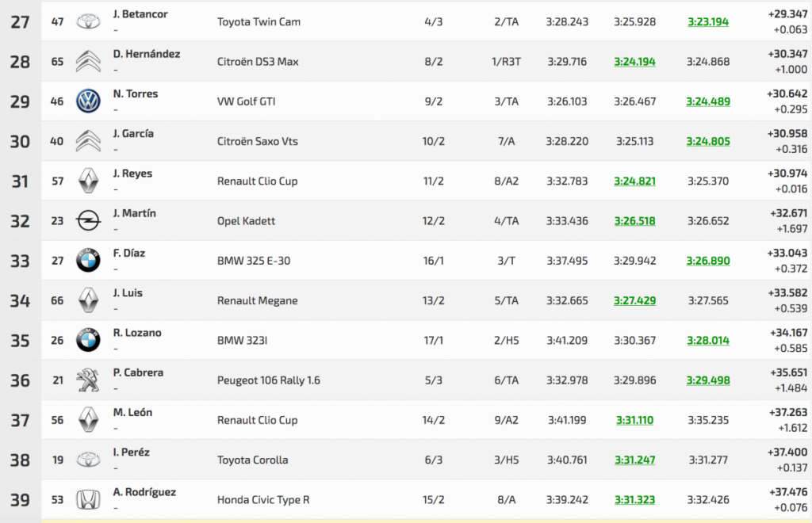This screenshot has height=523, width=812.
Task: Select the position 33 row number
Action: pyautogui.click(x=20, y=261)
